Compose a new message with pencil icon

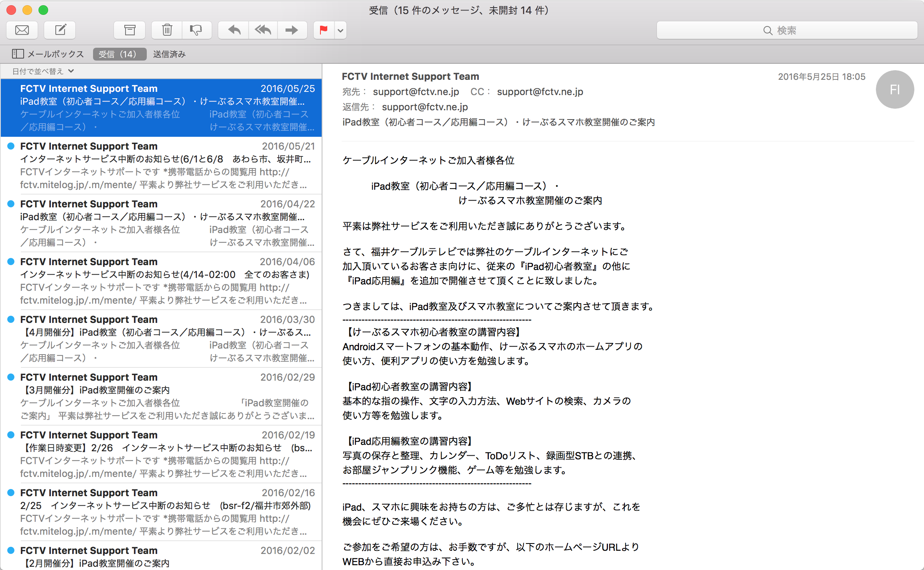pyautogui.click(x=60, y=30)
